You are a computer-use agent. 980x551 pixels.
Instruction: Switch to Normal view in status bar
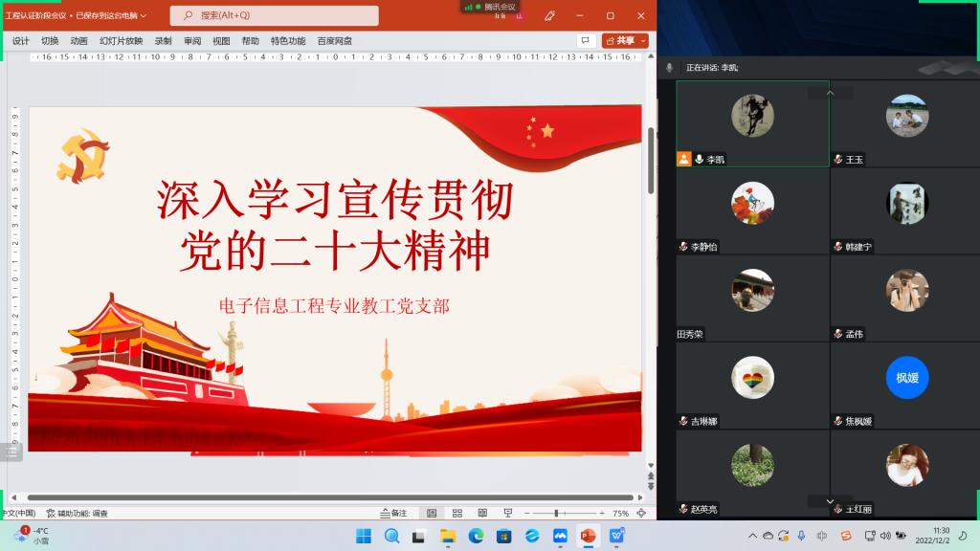click(432, 514)
